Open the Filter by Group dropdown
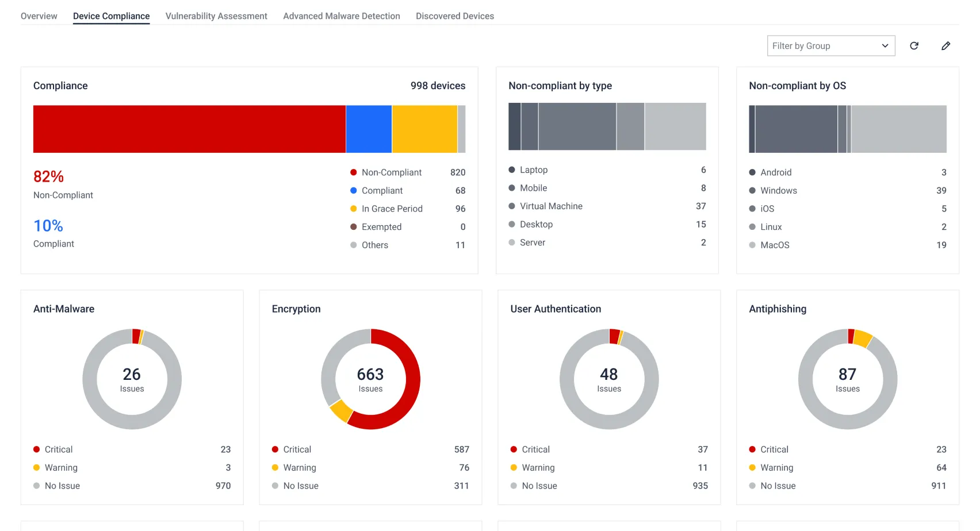The width and height of the screenshot is (980, 531). (x=831, y=46)
